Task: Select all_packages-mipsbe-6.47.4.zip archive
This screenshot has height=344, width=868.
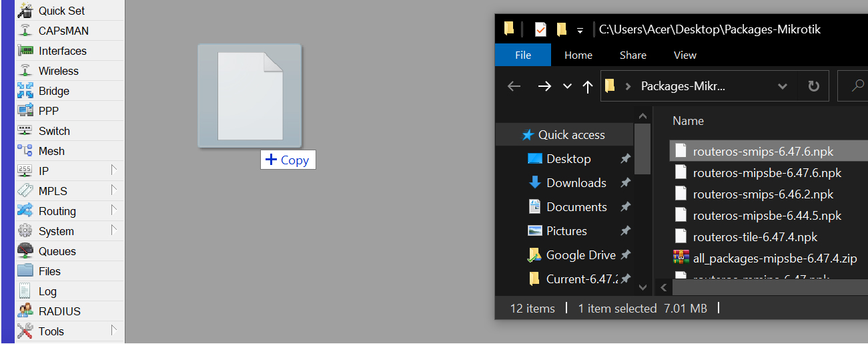Action: click(x=774, y=259)
